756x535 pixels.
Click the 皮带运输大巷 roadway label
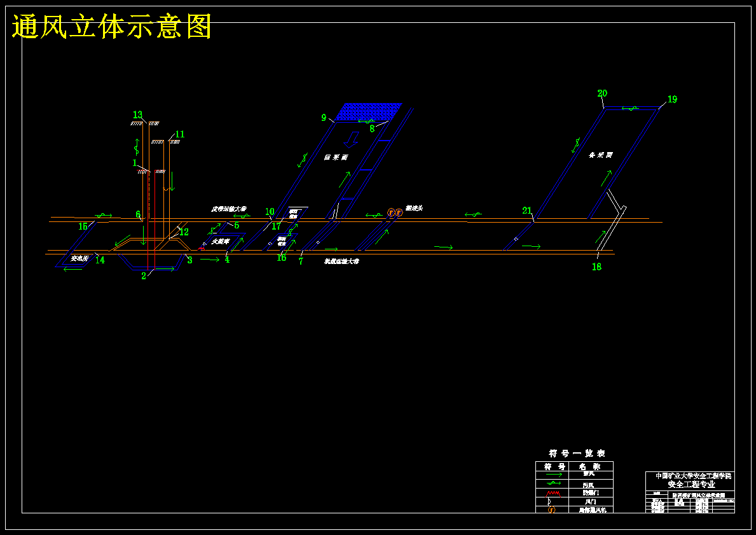coord(229,209)
